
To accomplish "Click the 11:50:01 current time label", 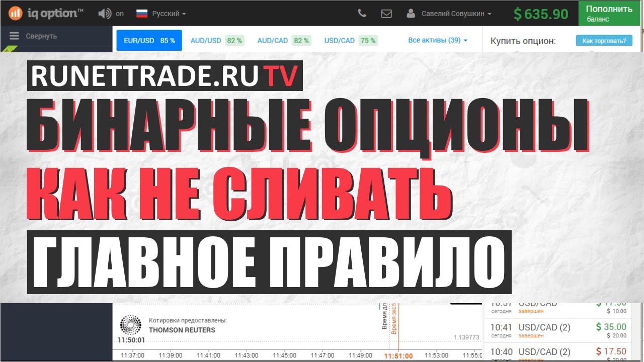I will 131,340.
